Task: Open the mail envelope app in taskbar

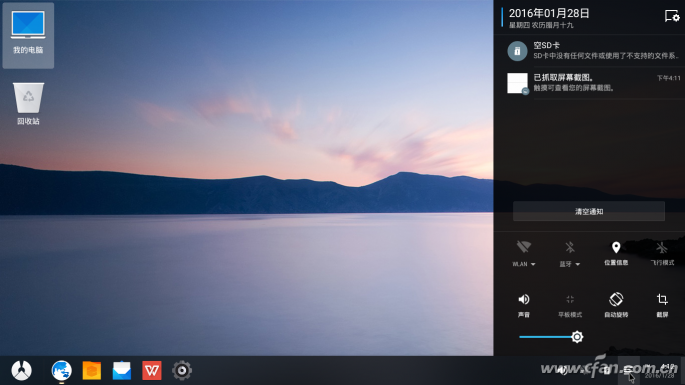Action: click(x=122, y=371)
